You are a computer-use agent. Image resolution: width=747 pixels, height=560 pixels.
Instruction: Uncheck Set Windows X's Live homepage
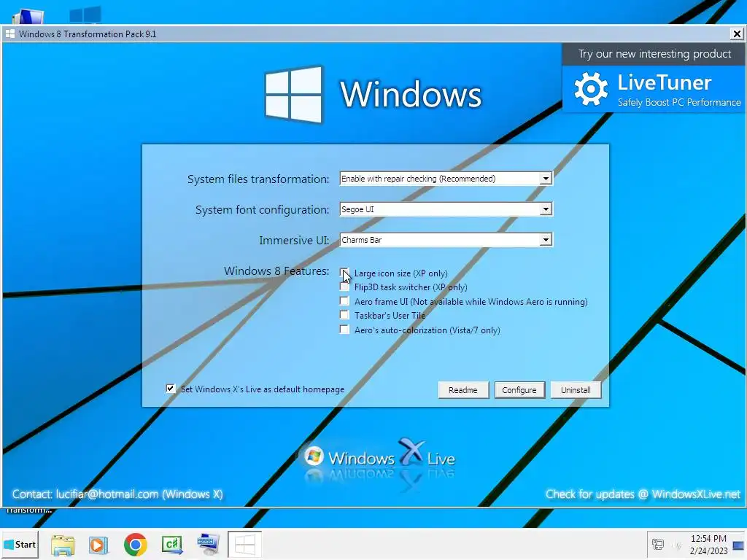(x=170, y=389)
